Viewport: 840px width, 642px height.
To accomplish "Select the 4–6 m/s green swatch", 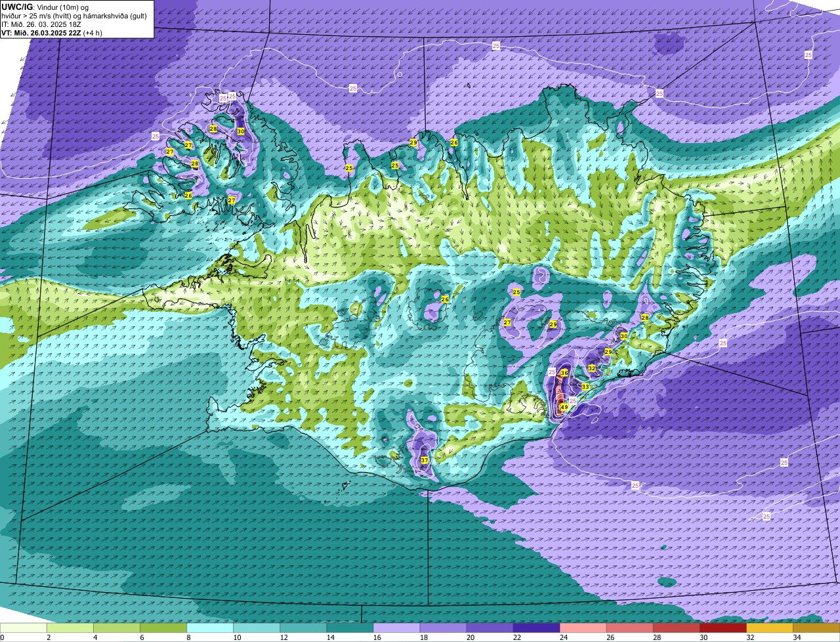I will tap(117, 628).
